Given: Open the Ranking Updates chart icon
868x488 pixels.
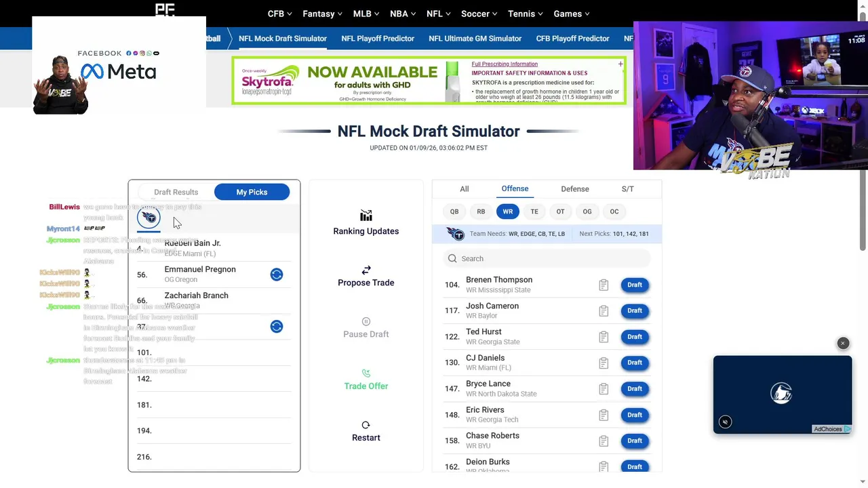Looking at the screenshot, I should point(366,216).
